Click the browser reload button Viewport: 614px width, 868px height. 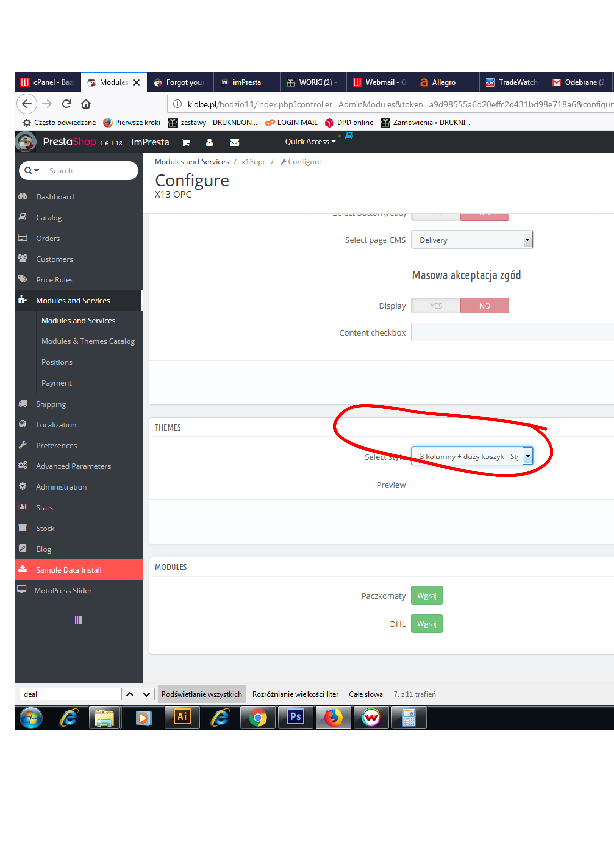coord(67,104)
